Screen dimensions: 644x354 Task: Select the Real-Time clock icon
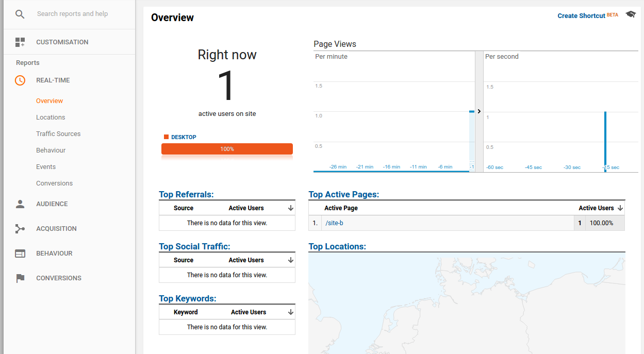click(20, 80)
